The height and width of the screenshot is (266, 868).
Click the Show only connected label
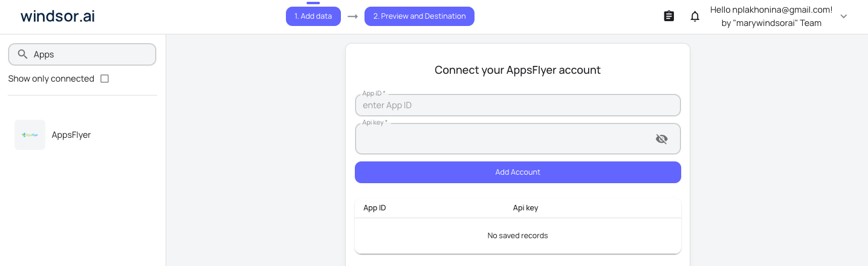click(51, 79)
